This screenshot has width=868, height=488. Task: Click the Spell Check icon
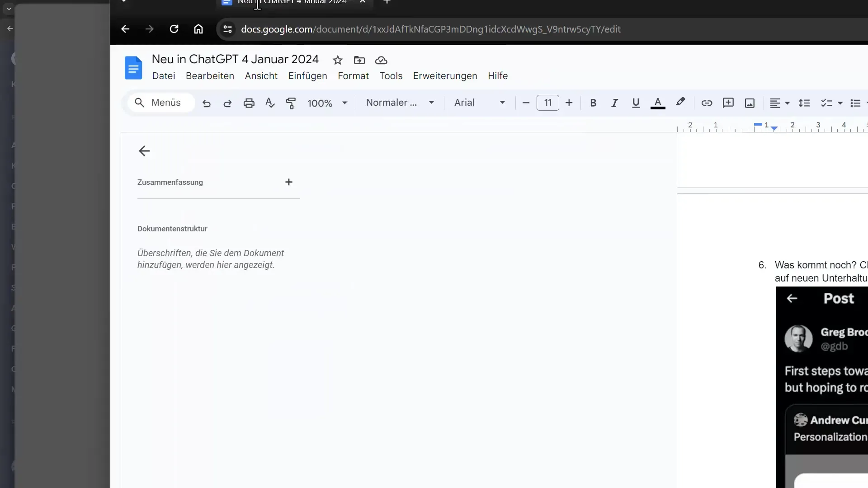[270, 103]
